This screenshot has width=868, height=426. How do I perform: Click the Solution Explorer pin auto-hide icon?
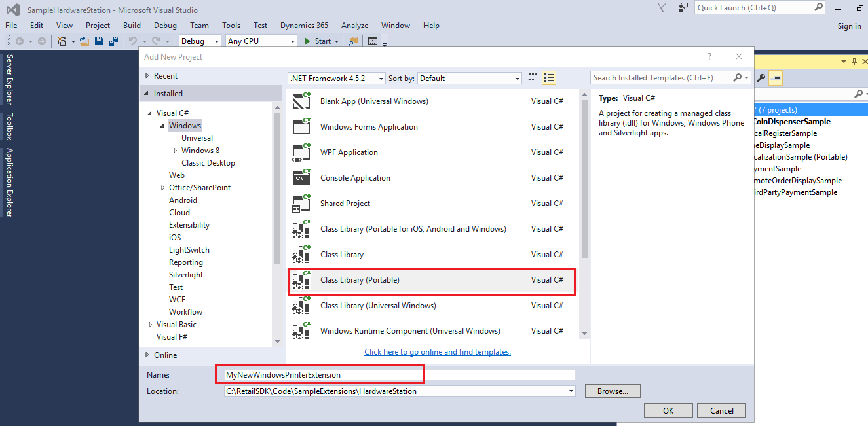pos(854,61)
